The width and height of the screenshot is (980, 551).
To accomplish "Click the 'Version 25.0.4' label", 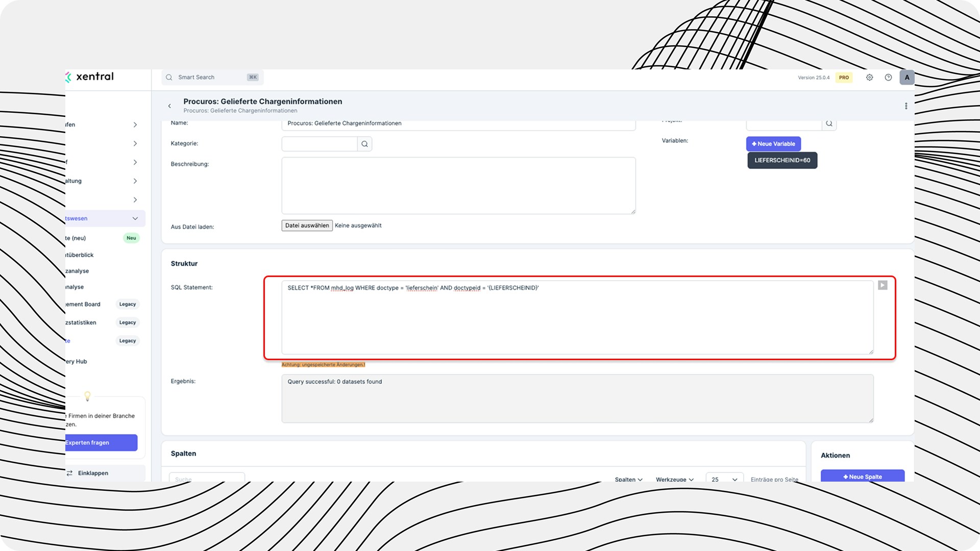I will [814, 78].
